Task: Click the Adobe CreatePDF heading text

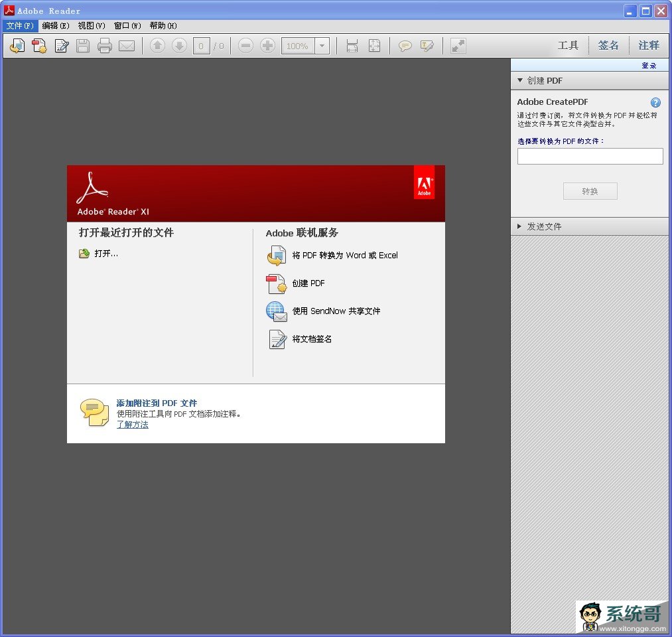Action: click(x=553, y=102)
